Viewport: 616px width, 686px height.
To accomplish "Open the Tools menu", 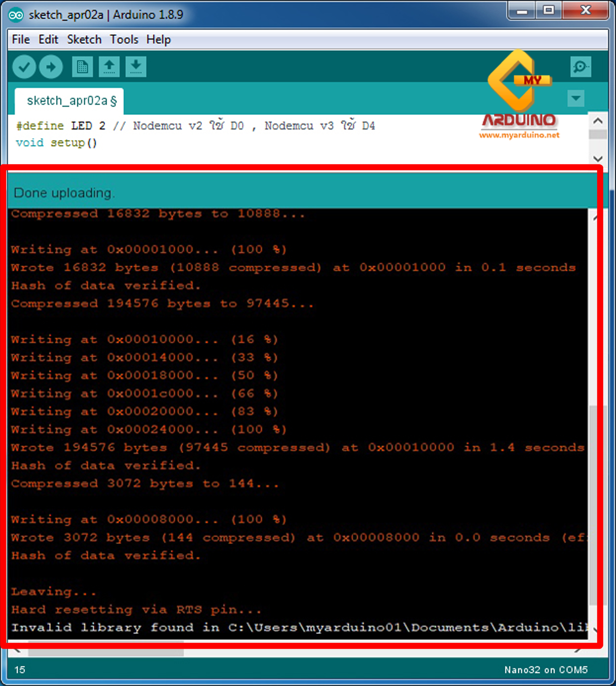I will coord(124,40).
